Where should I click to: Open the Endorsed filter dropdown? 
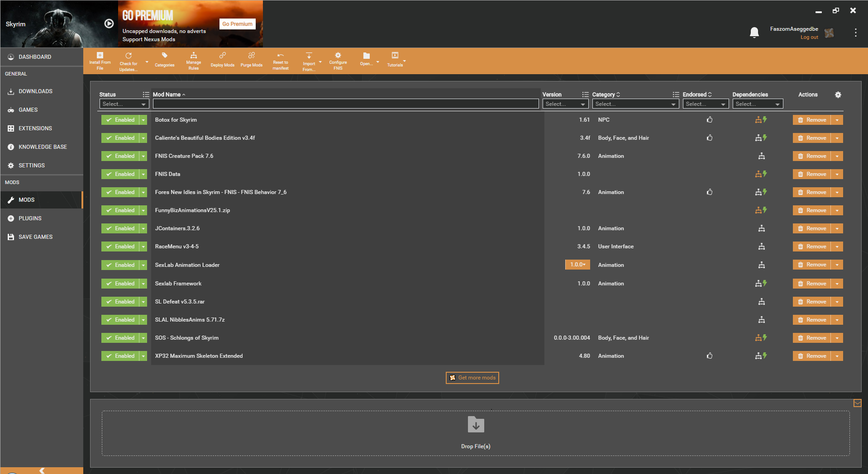coord(706,104)
